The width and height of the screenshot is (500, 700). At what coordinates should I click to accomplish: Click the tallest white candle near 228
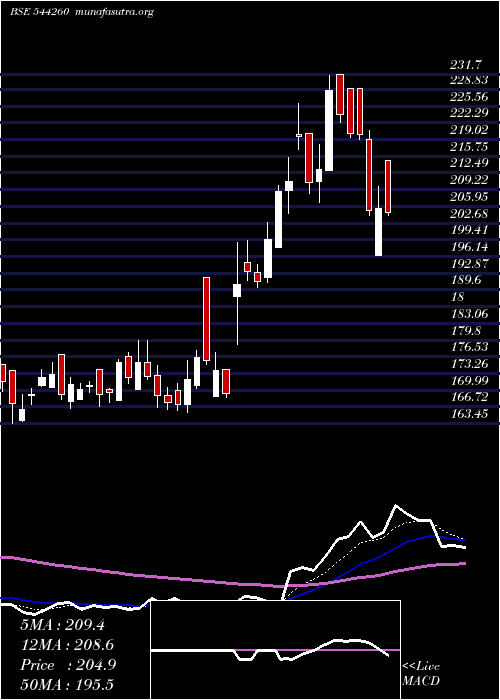point(329,130)
